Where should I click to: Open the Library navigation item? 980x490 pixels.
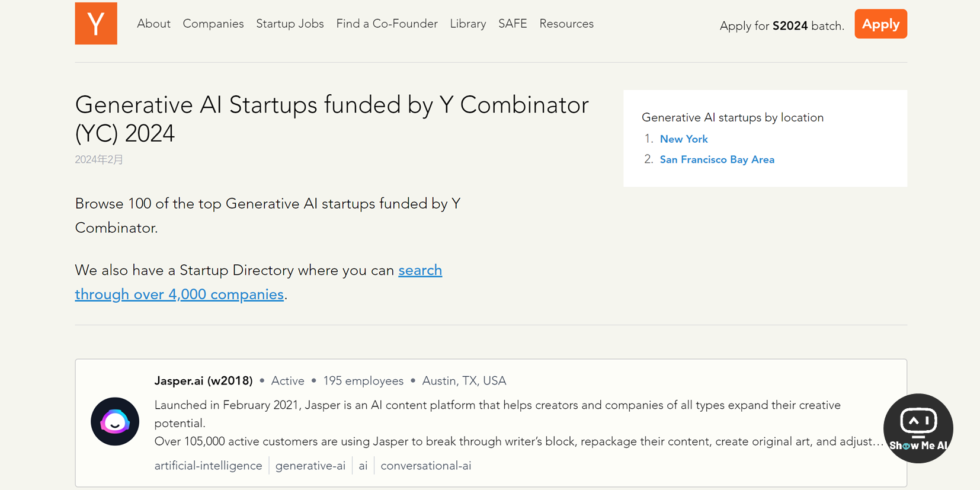coord(467,24)
